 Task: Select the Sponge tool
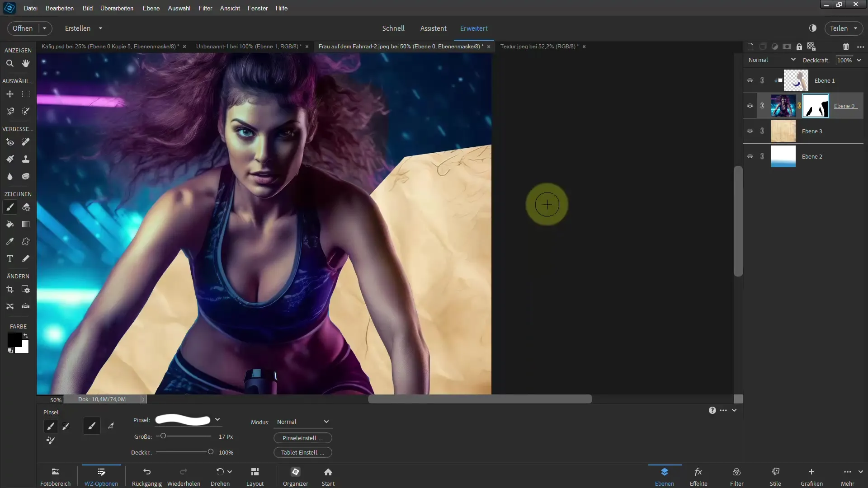click(26, 176)
